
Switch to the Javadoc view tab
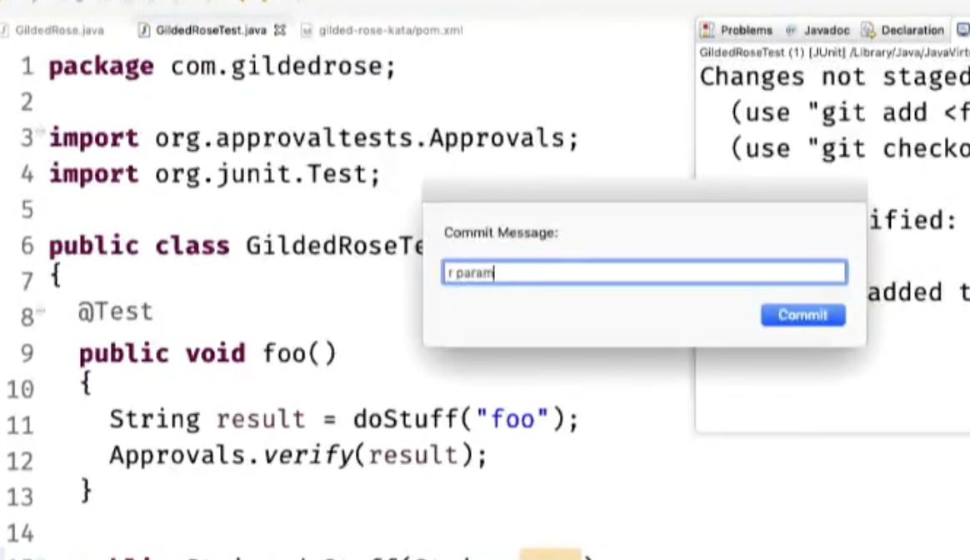827,30
